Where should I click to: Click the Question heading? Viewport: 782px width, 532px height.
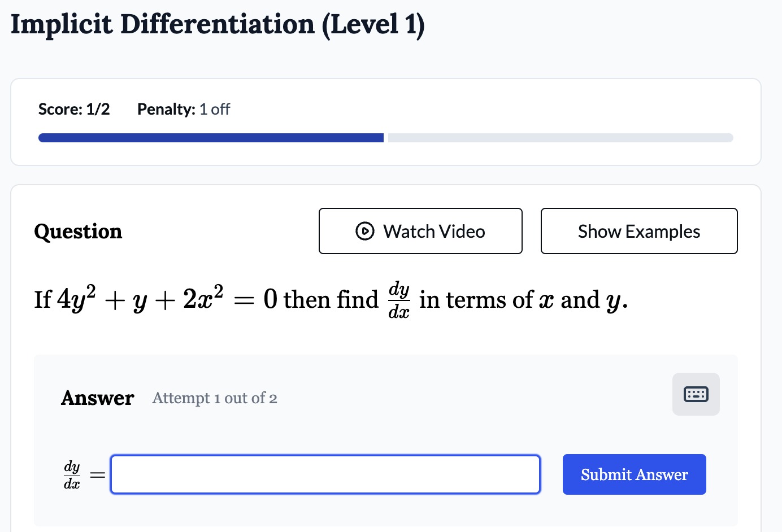point(78,232)
